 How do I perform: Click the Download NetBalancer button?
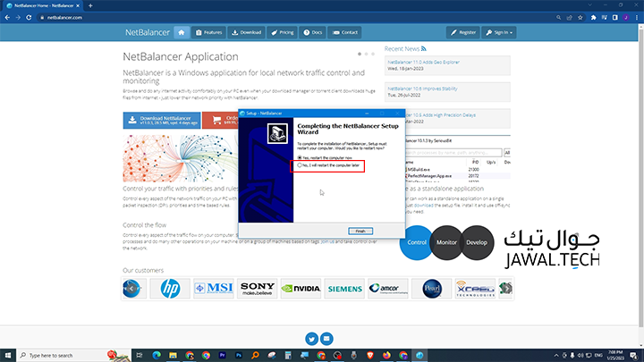(x=162, y=121)
